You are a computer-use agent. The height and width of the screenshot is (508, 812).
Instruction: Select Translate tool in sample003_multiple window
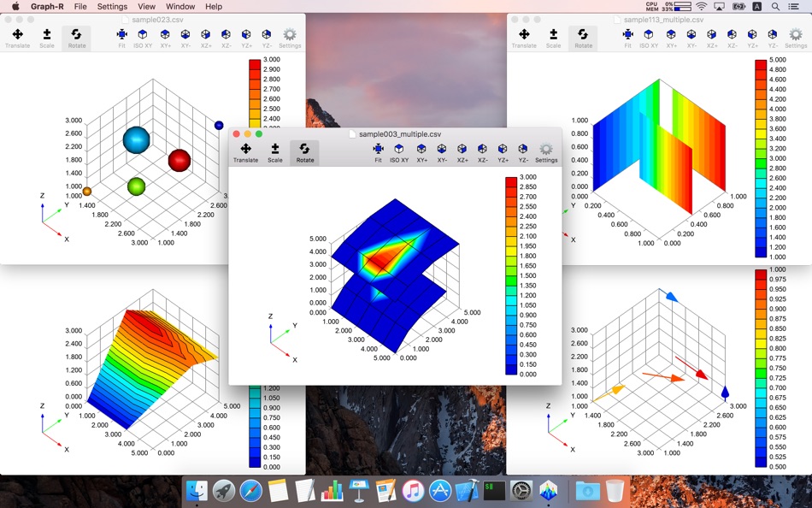245,153
